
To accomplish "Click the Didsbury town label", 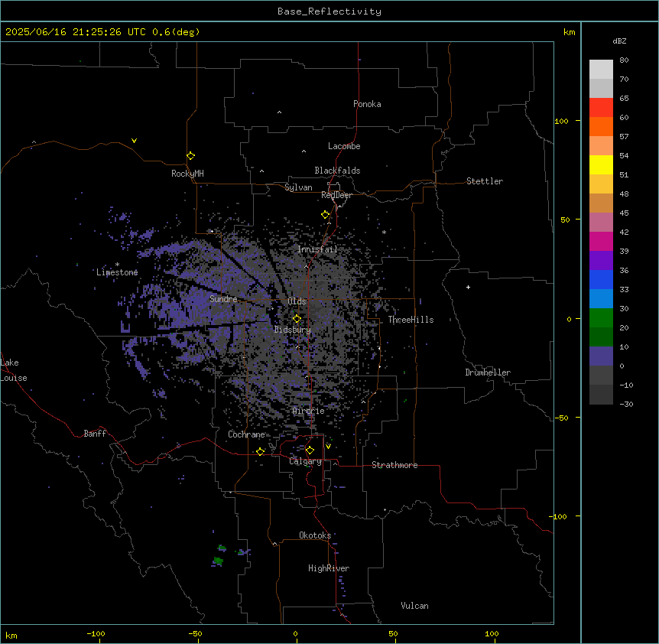I will [293, 330].
